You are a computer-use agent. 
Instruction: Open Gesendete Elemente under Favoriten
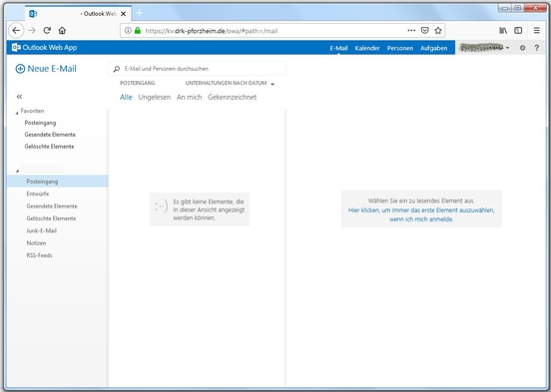(x=50, y=135)
